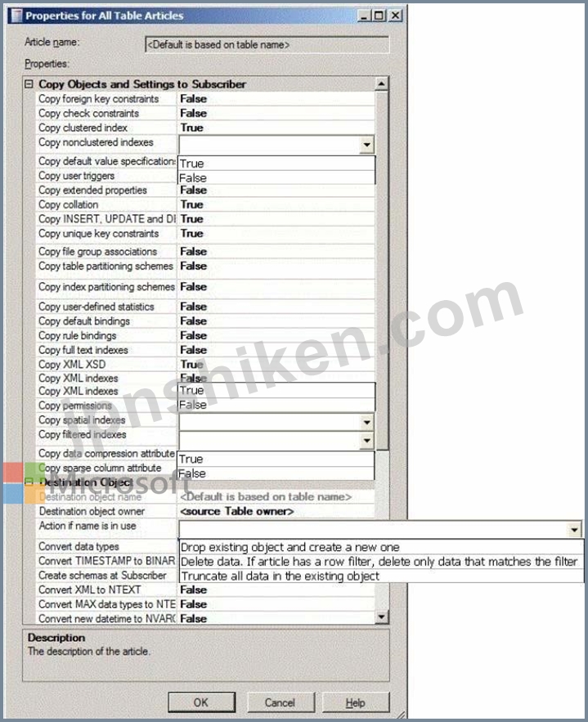Click False value of Convert new datetime
588x722 pixels.
(193, 619)
